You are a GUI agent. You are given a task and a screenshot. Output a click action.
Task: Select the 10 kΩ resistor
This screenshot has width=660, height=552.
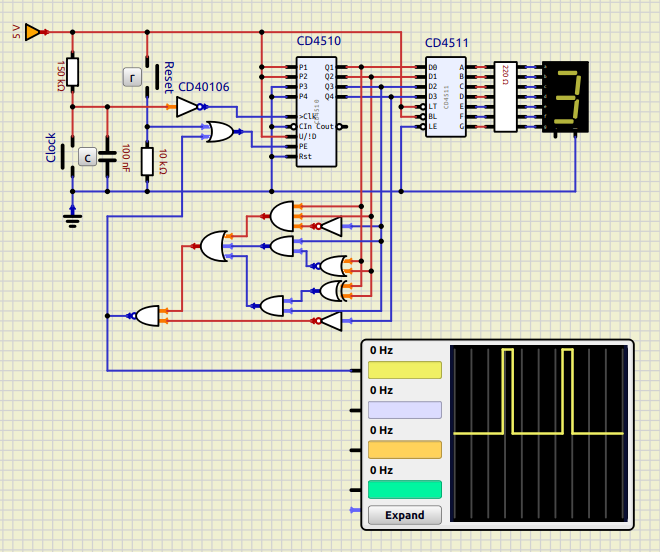click(x=148, y=161)
